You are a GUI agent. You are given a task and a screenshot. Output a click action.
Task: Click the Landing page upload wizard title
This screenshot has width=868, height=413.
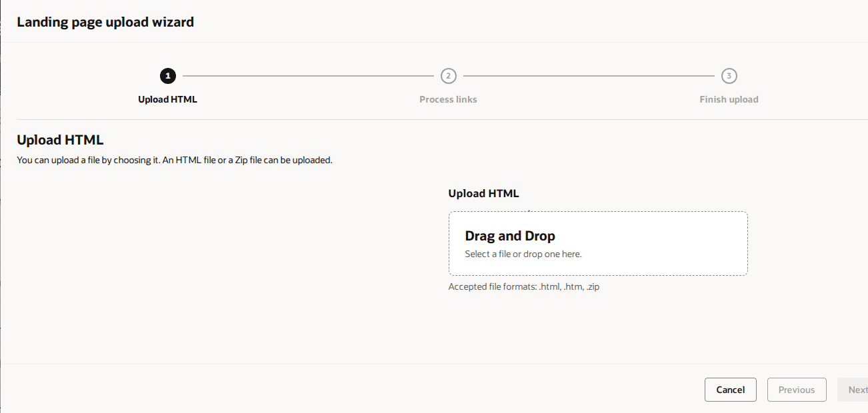pyautogui.click(x=105, y=21)
